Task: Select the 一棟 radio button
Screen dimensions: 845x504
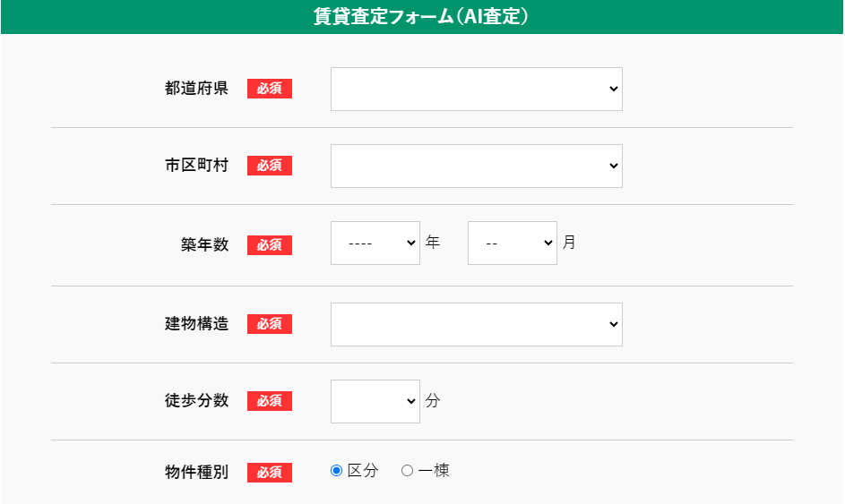Action: coord(408,471)
